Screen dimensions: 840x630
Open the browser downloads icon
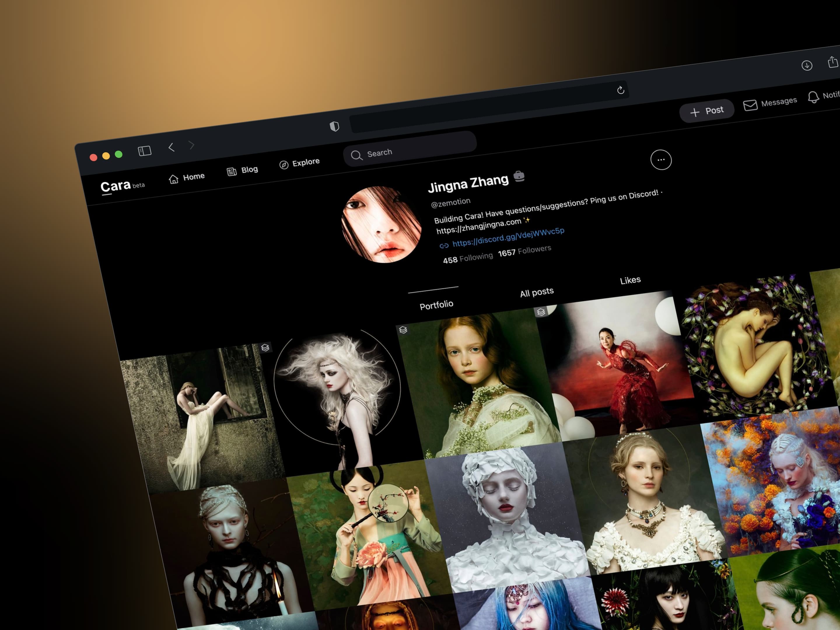pos(806,65)
